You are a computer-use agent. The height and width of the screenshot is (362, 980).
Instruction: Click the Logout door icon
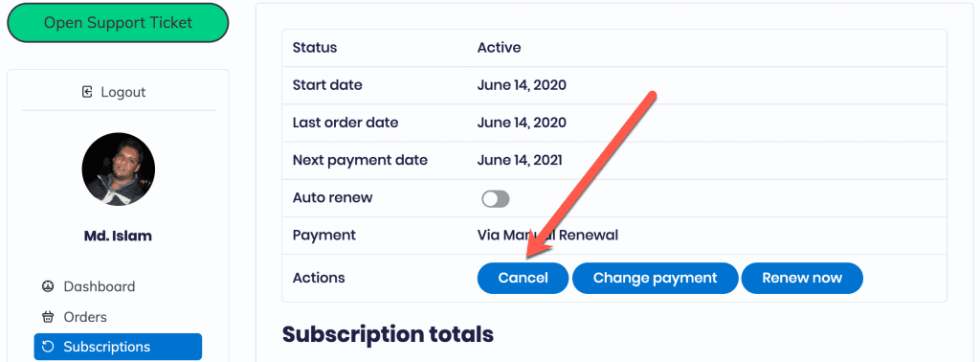(x=87, y=93)
